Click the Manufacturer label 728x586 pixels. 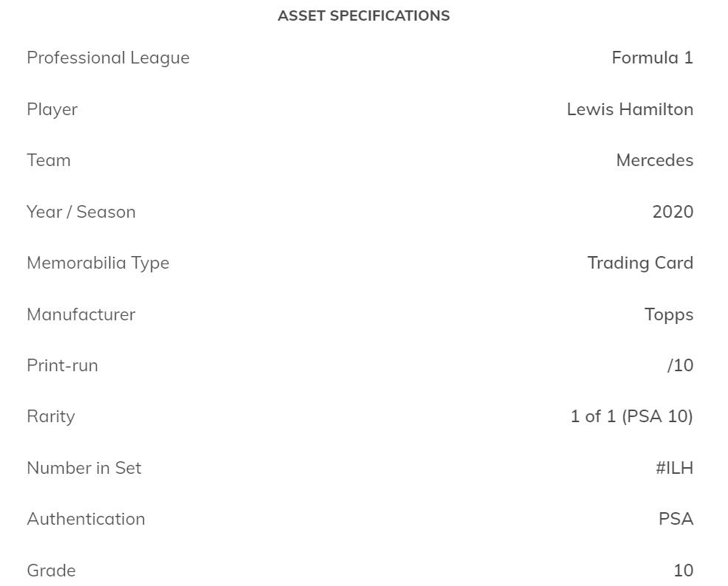coord(81,314)
